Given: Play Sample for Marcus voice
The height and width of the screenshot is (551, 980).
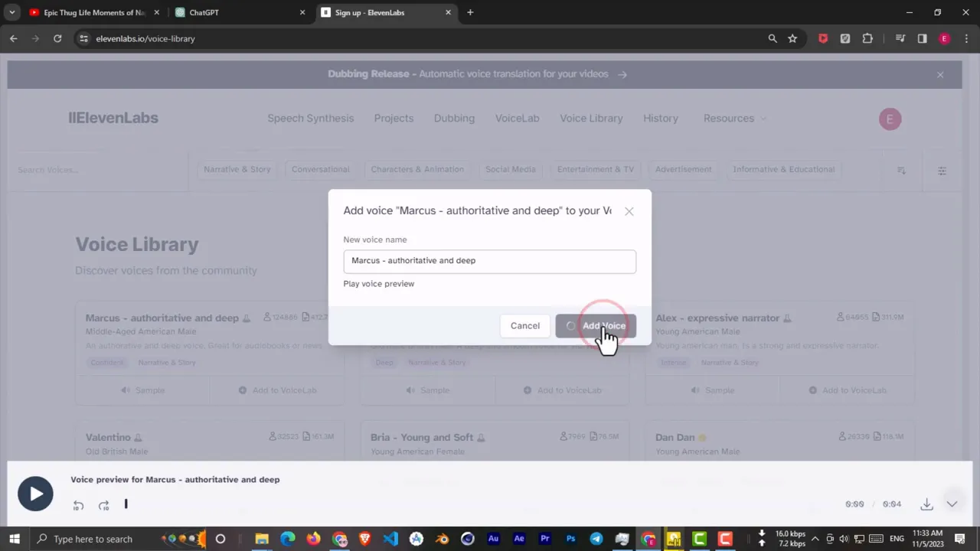Looking at the screenshot, I should click(142, 390).
